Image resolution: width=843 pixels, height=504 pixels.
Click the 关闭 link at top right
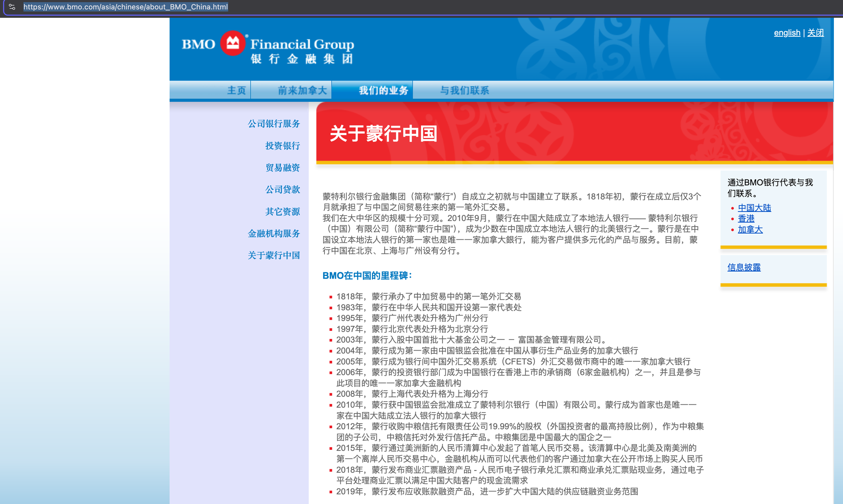[x=815, y=33]
